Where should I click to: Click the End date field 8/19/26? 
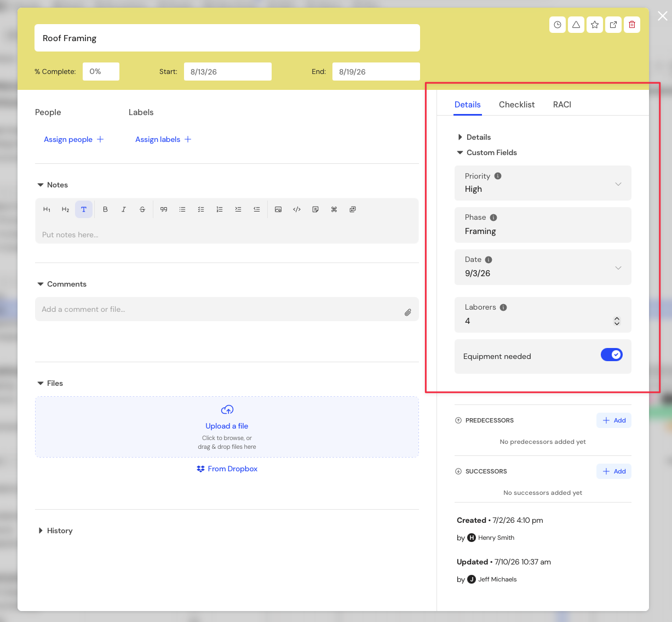(x=376, y=71)
